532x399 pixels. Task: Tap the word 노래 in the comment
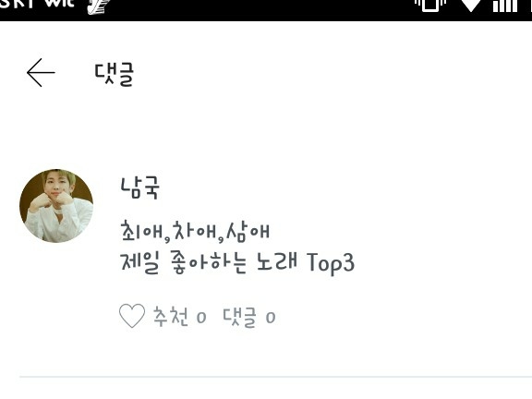click(277, 261)
